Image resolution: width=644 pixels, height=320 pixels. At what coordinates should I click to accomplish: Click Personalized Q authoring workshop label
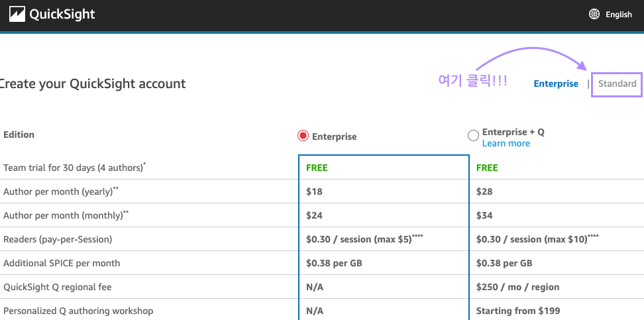(x=78, y=311)
